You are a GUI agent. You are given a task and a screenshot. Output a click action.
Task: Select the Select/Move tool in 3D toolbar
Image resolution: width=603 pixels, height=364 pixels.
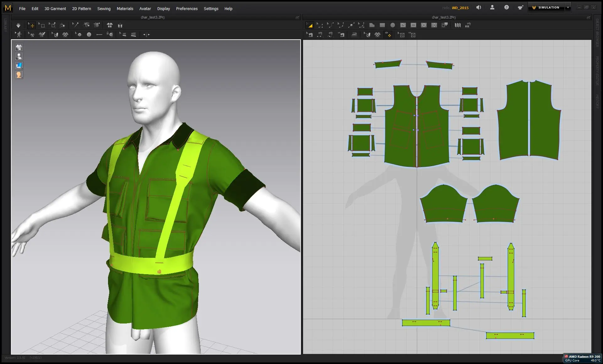pos(31,25)
